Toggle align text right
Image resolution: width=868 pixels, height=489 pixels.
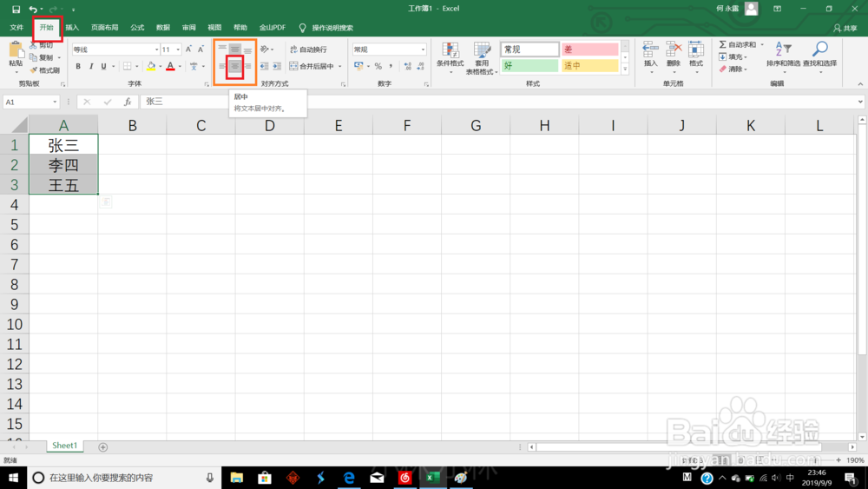[247, 67]
